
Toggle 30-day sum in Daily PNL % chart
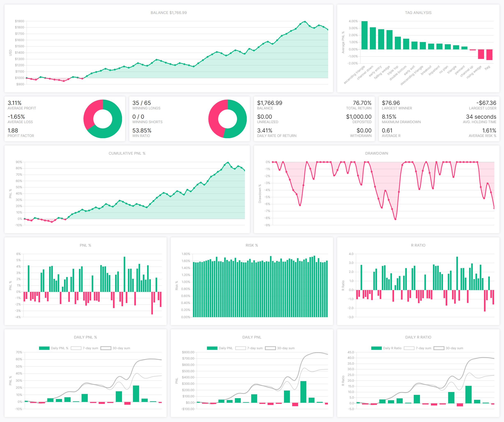[x=115, y=348]
